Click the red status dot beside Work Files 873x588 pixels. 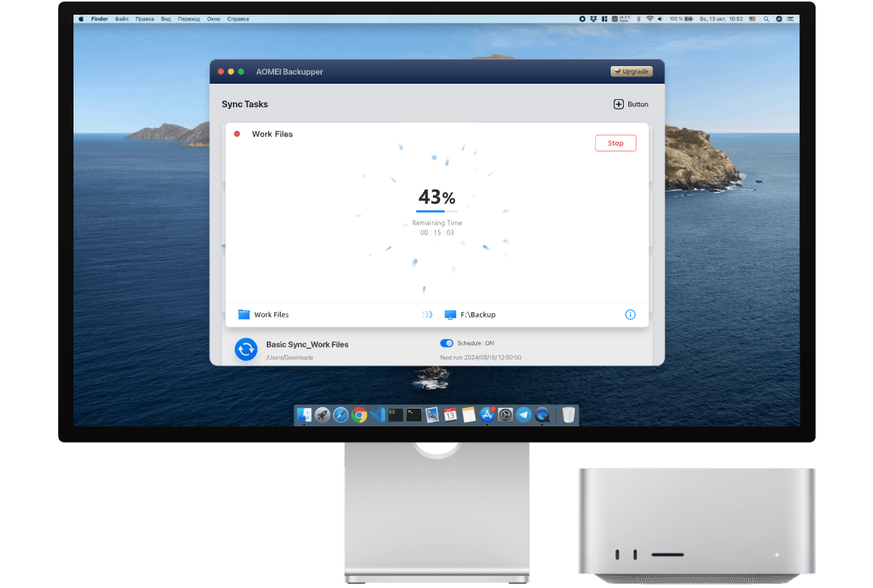(x=237, y=134)
